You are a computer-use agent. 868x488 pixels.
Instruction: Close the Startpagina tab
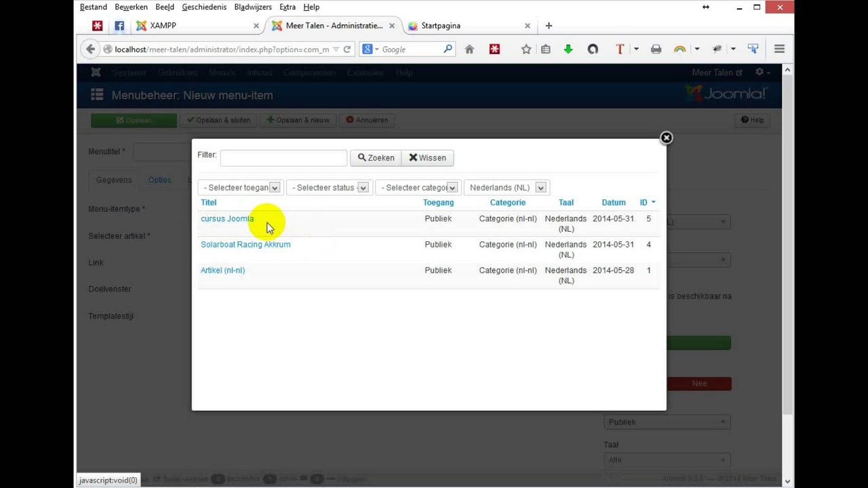[x=528, y=26]
